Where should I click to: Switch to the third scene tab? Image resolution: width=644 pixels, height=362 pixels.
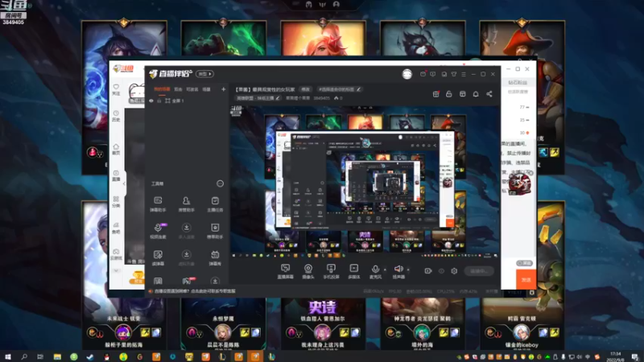(x=192, y=89)
